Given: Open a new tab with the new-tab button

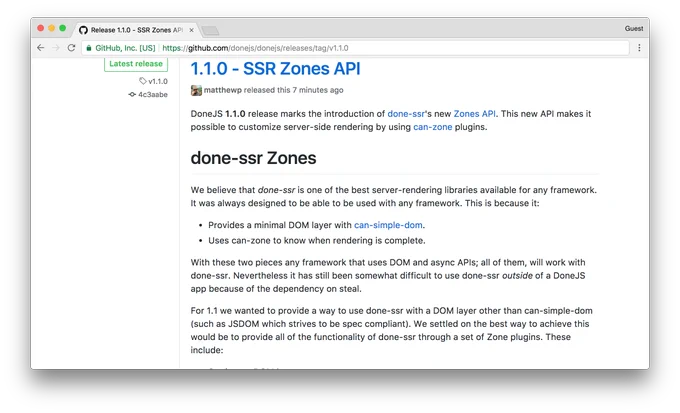Looking at the screenshot, I should coord(210,30).
